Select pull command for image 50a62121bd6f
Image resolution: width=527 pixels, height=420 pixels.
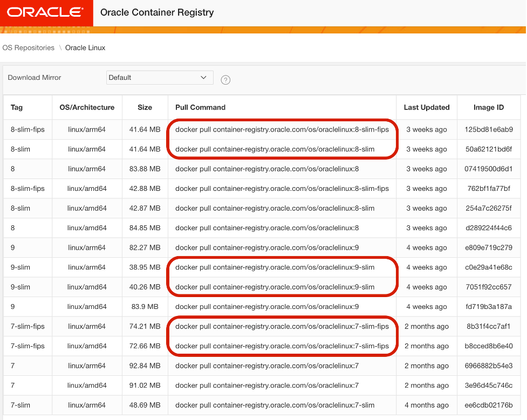coord(275,149)
